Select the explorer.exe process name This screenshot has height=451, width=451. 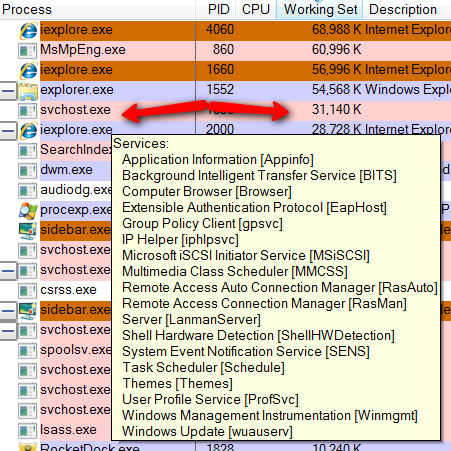tap(77, 90)
